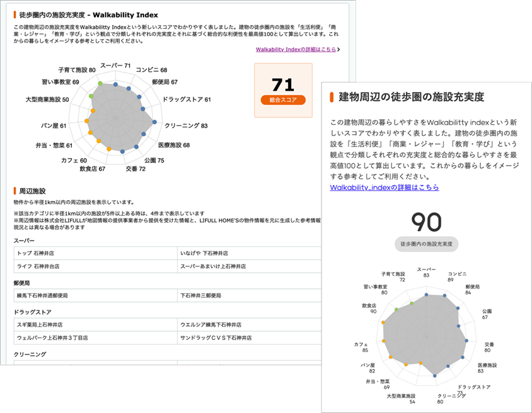
Task: Click the パン屋 61 label on the left chart
Action: tap(54, 126)
